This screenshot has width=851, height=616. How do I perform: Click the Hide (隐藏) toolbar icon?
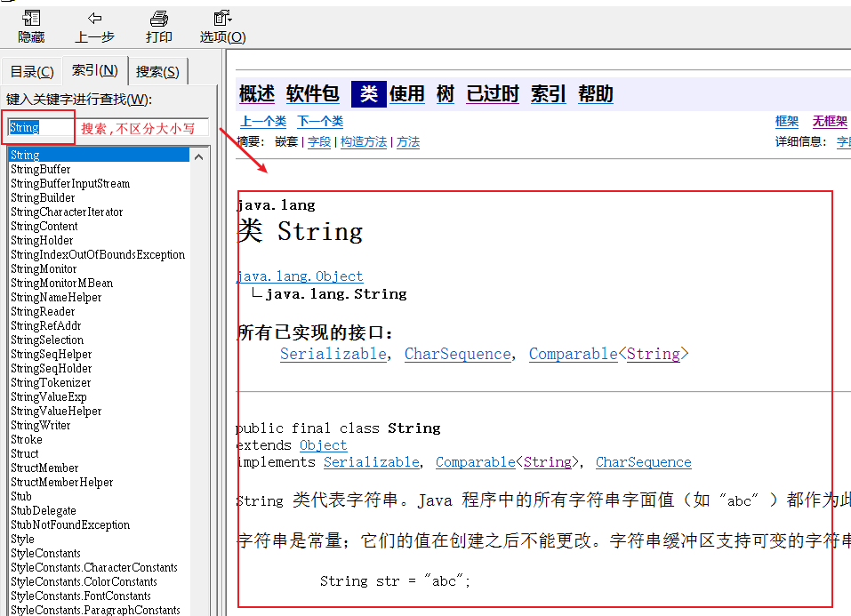click(x=31, y=19)
